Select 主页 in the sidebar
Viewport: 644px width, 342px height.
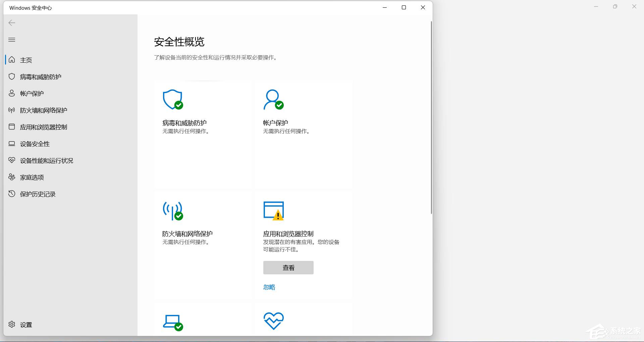[x=71, y=60]
